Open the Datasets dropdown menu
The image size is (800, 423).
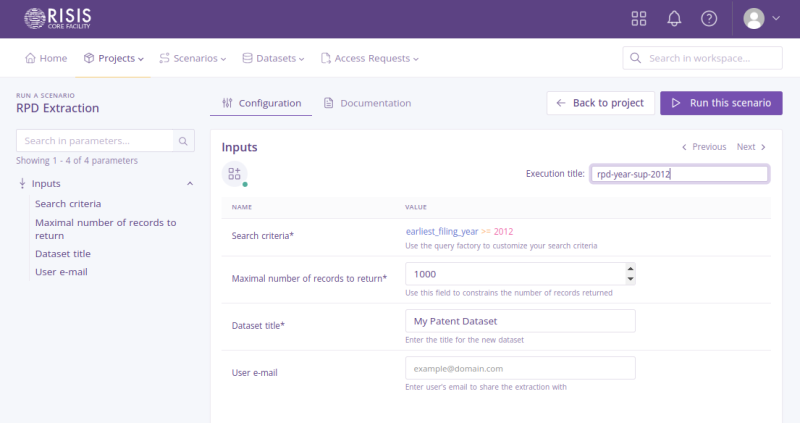[274, 58]
